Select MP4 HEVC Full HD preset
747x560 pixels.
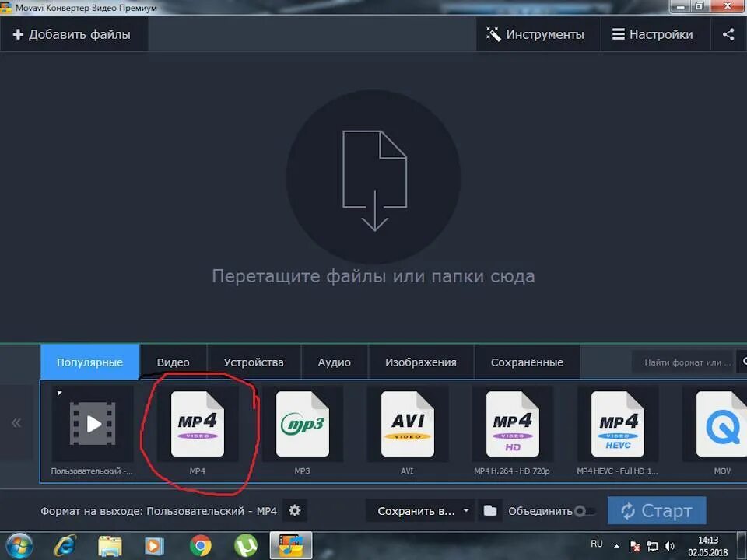618,424
